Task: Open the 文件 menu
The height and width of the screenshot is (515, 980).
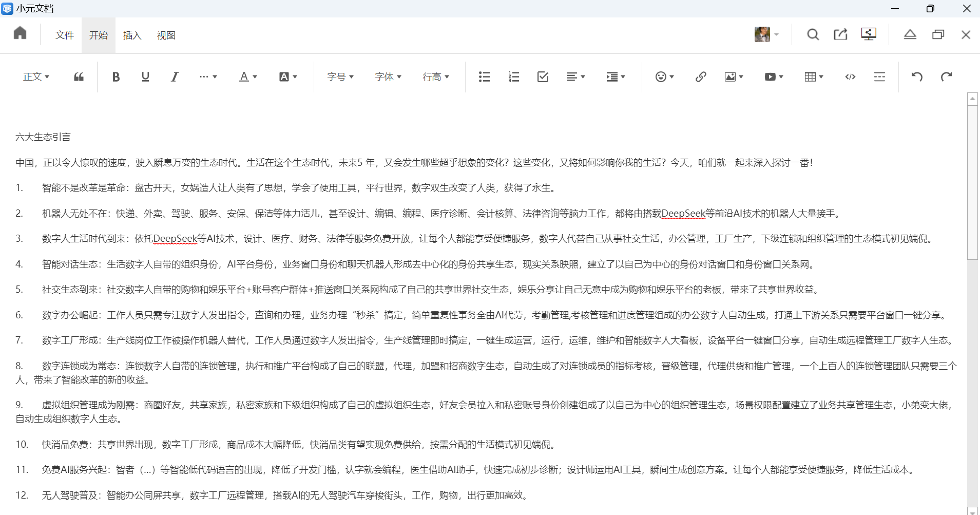Action: coord(65,35)
